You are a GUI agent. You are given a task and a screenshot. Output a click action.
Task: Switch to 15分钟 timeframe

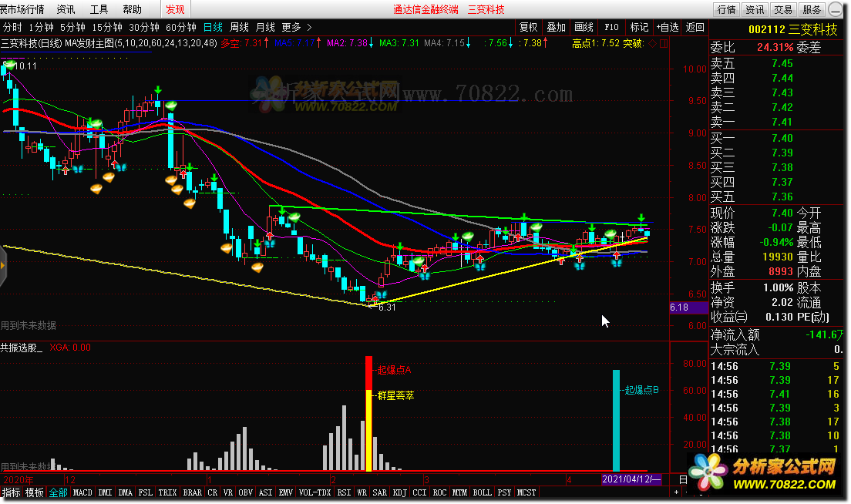point(107,27)
